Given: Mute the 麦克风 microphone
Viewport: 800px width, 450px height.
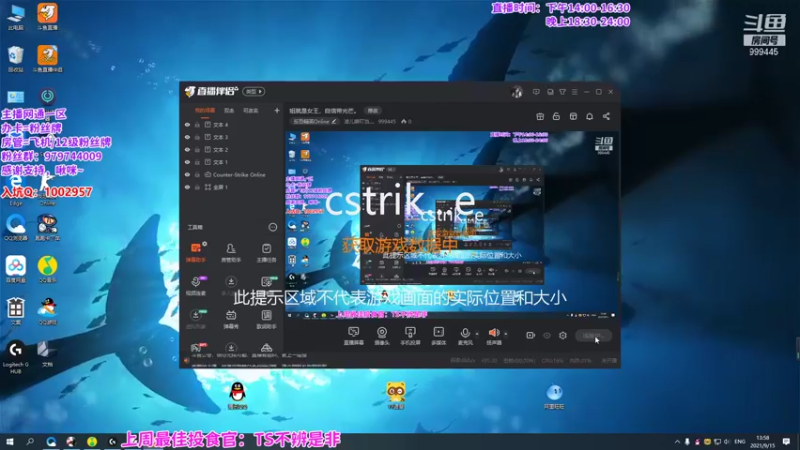Looking at the screenshot, I should tap(465, 336).
